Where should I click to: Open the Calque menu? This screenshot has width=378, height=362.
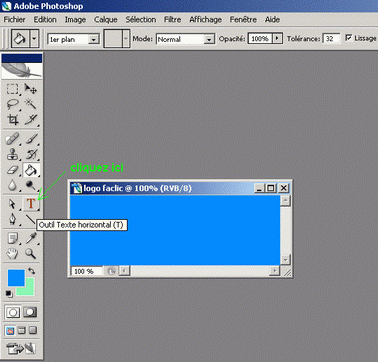105,20
